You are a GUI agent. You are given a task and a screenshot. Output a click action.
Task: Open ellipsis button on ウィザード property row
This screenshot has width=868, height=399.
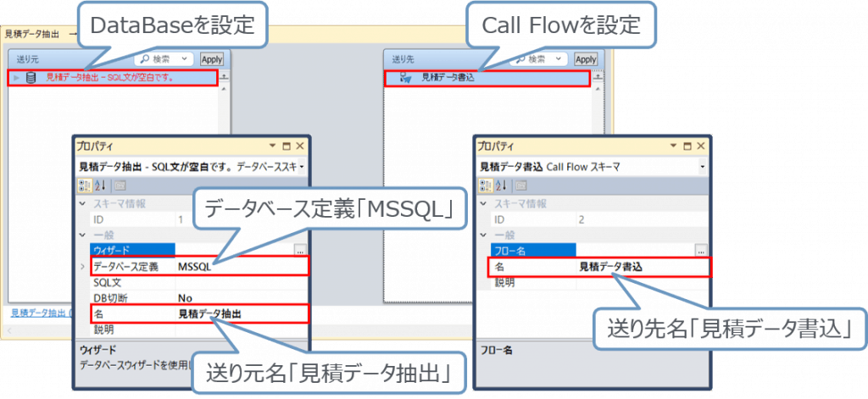point(299,251)
